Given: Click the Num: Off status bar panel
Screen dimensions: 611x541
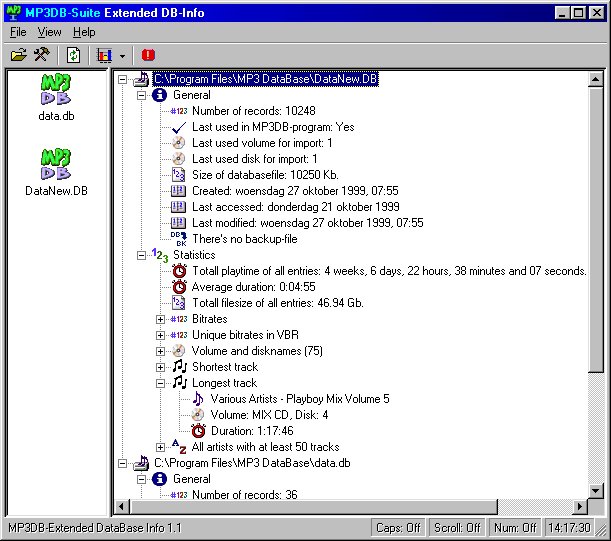Looking at the screenshot, I should [x=515, y=528].
